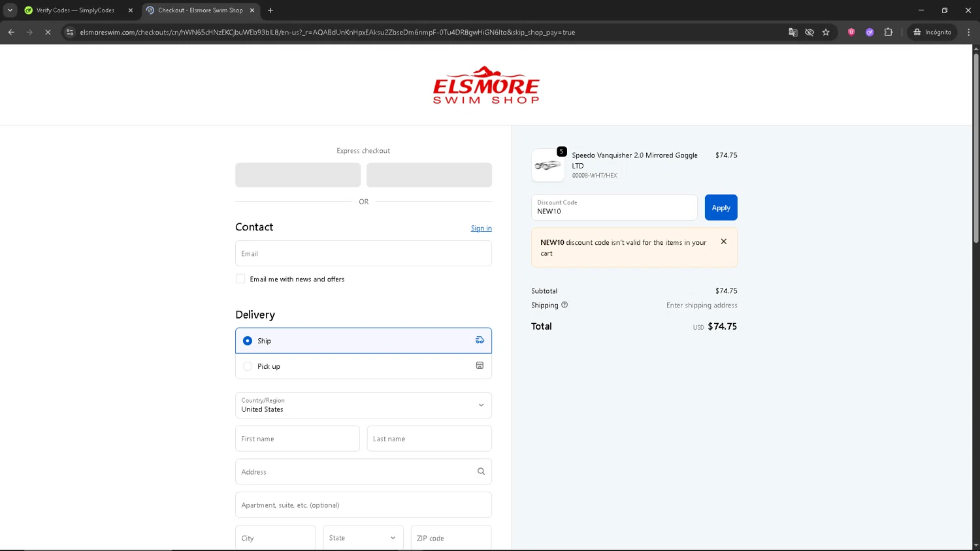This screenshot has width=980, height=551.
Task: Focus the ZIP code field
Action: pos(451,538)
